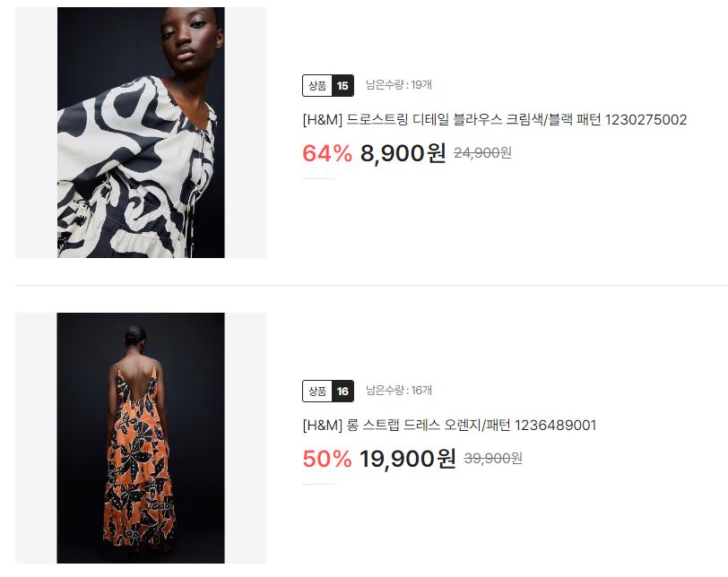Open the cream/black patterned blouse product image
Image resolution: width=728 pixels, height=577 pixels.
click(141, 133)
